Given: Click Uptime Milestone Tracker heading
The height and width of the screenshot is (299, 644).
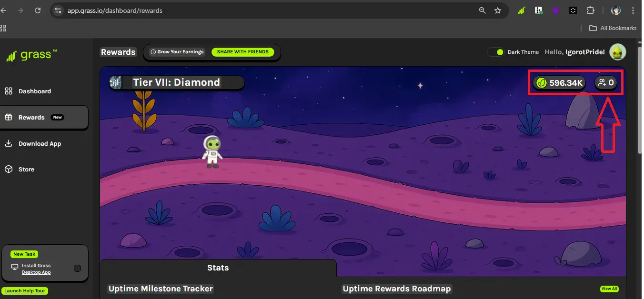Looking at the screenshot, I should click(161, 289).
